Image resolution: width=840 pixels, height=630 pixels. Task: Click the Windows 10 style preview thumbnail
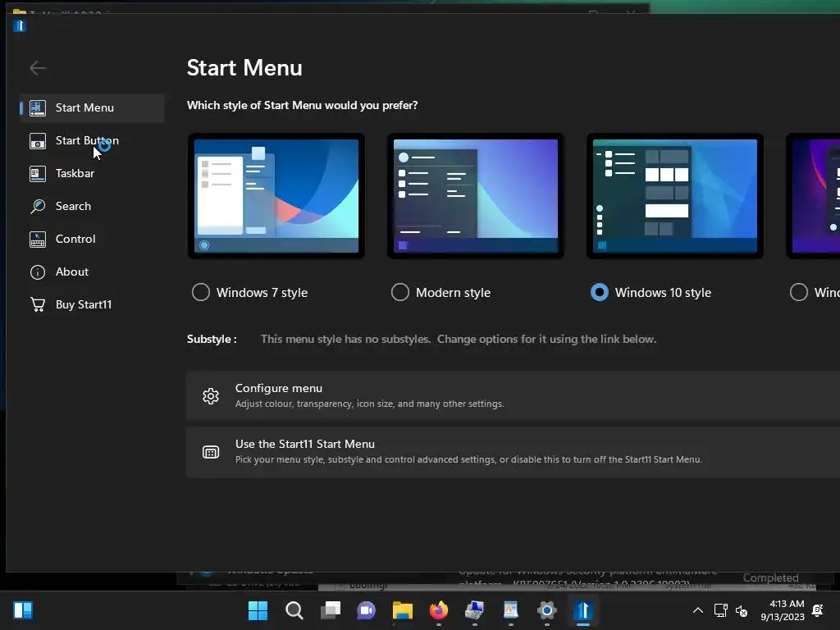(x=675, y=196)
